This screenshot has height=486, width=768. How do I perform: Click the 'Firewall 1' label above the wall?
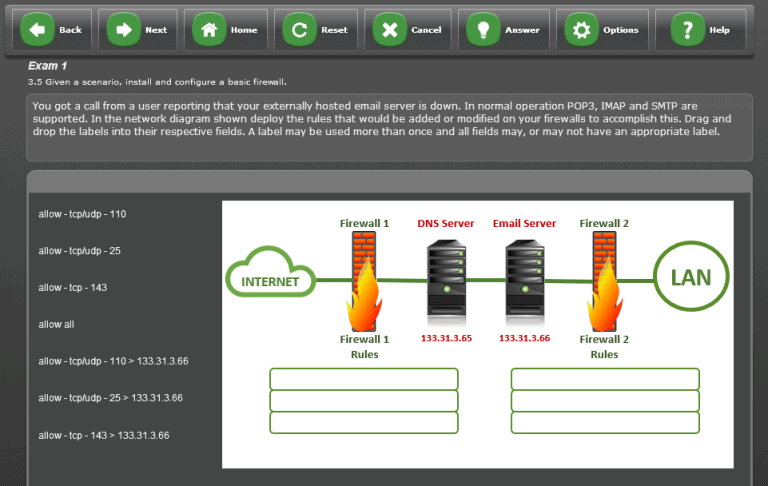click(364, 223)
